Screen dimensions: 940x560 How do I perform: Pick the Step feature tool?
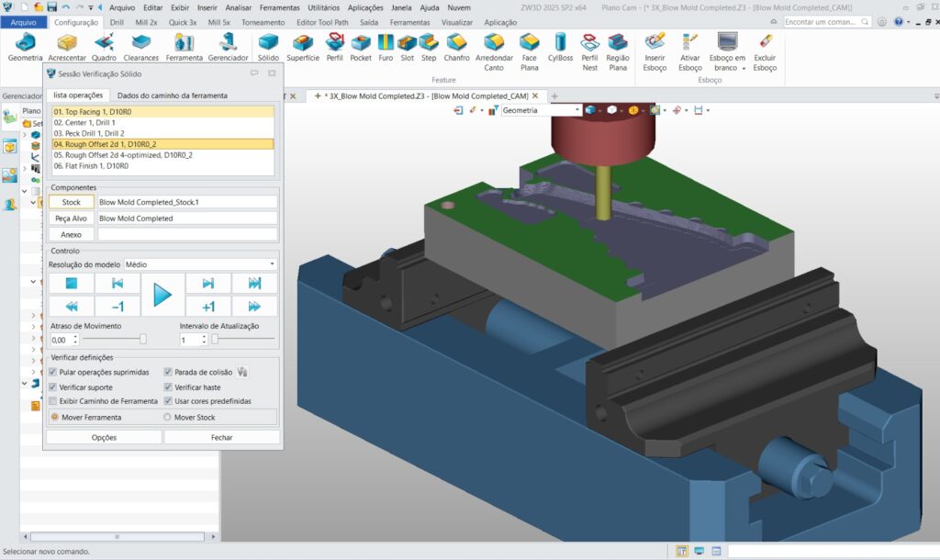click(x=429, y=47)
